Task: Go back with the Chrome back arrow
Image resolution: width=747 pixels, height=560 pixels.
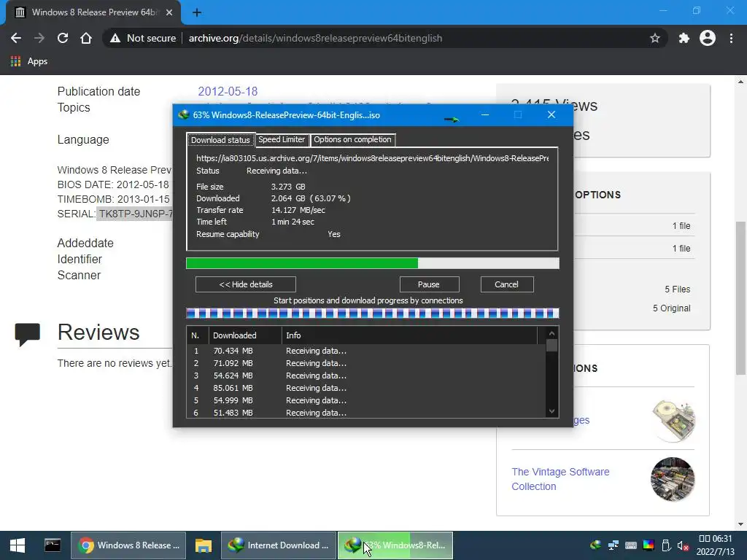Action: pos(16,38)
